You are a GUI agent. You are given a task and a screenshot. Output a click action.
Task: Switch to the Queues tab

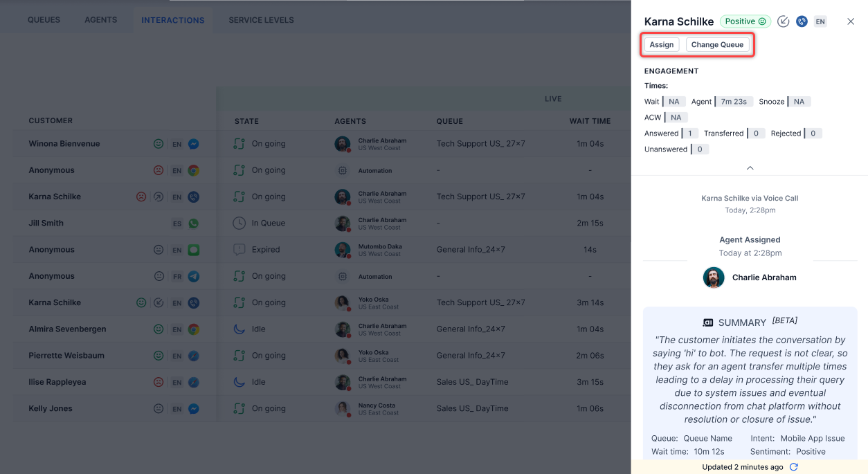tap(44, 20)
